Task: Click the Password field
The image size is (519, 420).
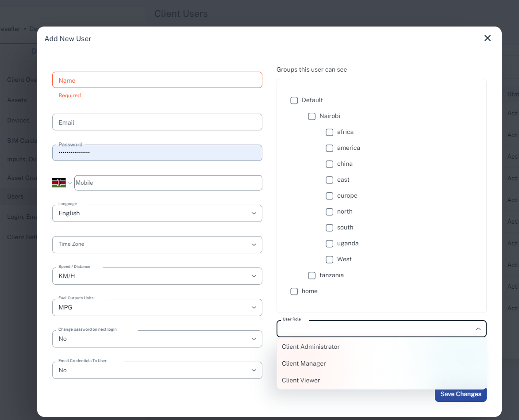Action: (x=157, y=153)
